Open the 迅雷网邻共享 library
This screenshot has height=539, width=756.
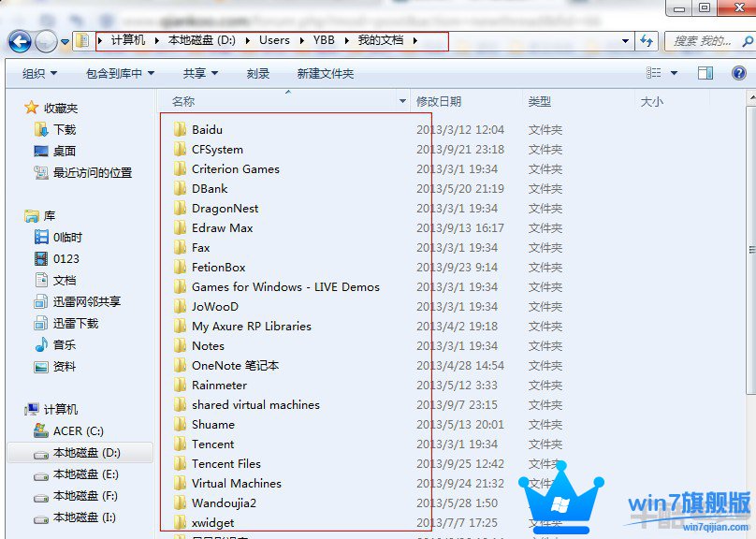77,302
